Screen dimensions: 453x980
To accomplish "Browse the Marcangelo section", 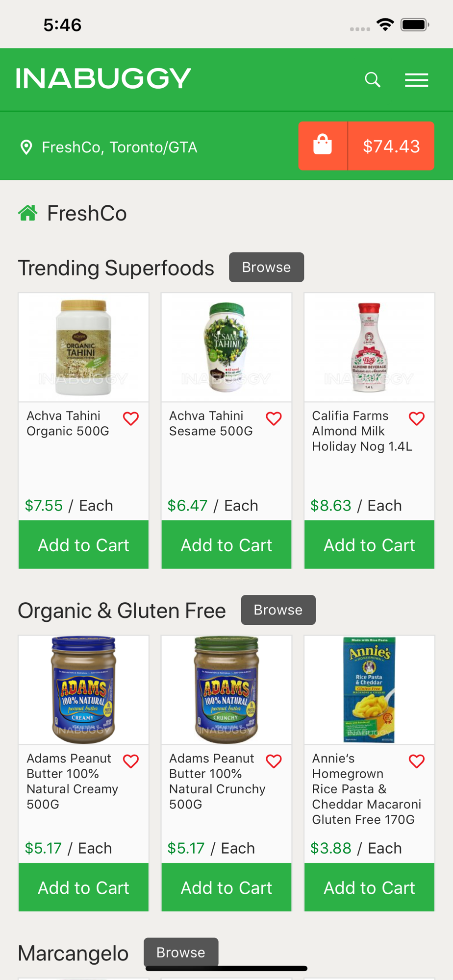I will point(180,952).
